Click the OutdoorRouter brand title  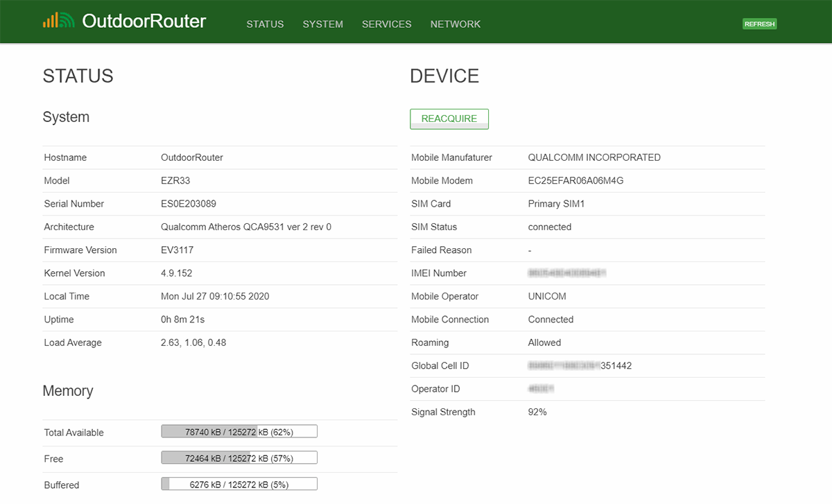pos(144,21)
